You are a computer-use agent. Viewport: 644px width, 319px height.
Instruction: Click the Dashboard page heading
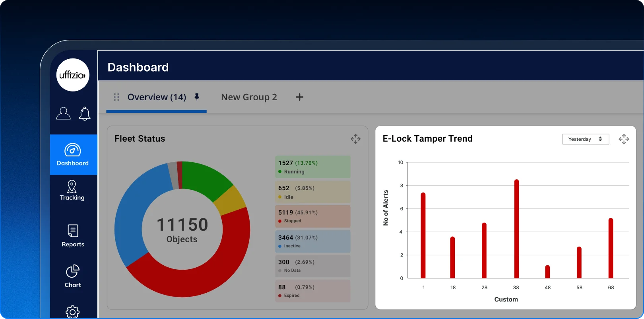click(138, 67)
